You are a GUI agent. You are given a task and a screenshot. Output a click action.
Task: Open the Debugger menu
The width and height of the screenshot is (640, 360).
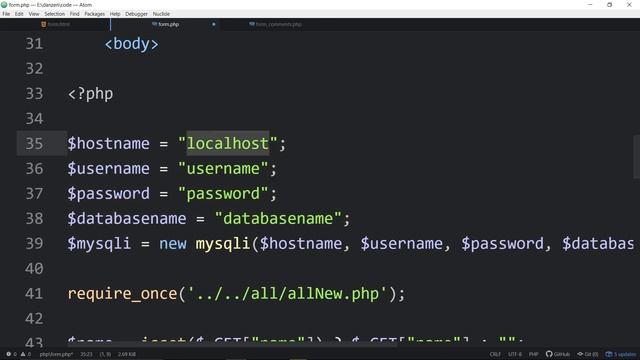point(136,14)
